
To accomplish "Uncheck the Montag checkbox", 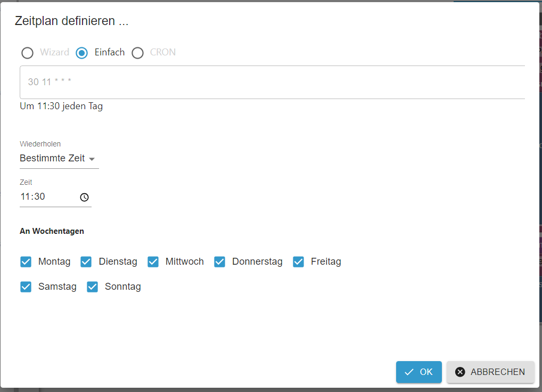I will click(26, 262).
